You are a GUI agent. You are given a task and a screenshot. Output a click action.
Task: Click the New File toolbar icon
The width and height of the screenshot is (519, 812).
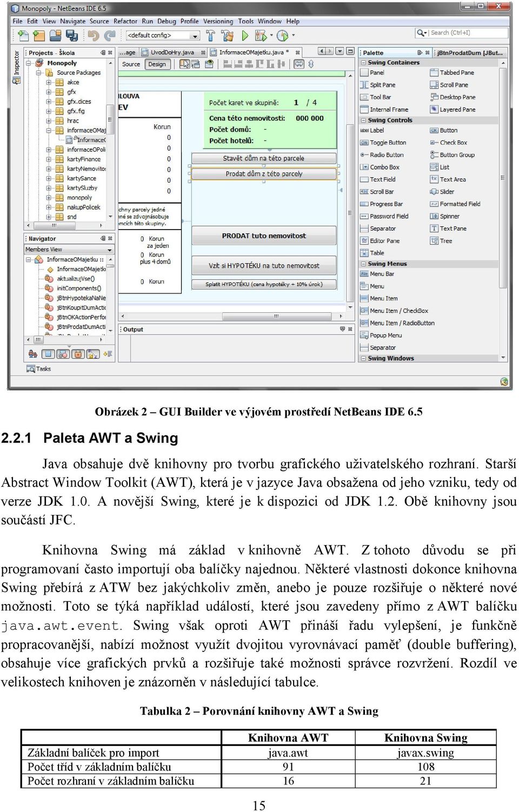pyautogui.click(x=23, y=36)
